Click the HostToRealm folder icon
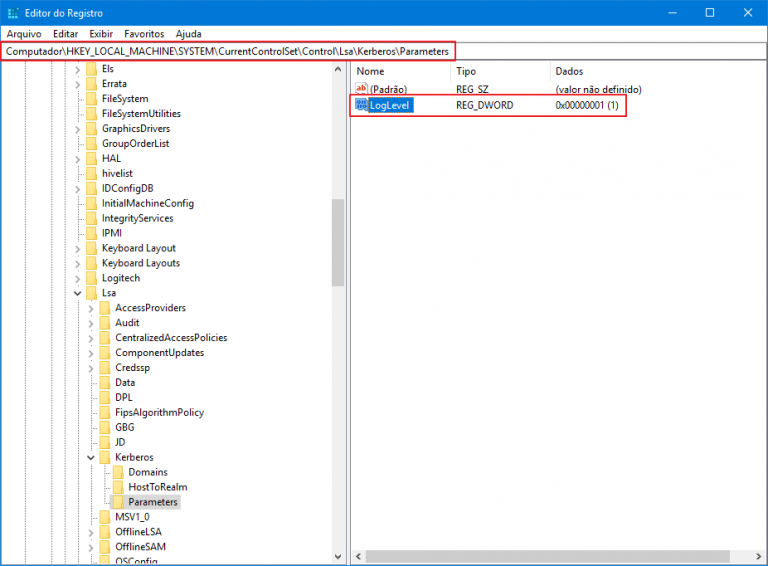The height and width of the screenshot is (566, 768). click(x=117, y=487)
